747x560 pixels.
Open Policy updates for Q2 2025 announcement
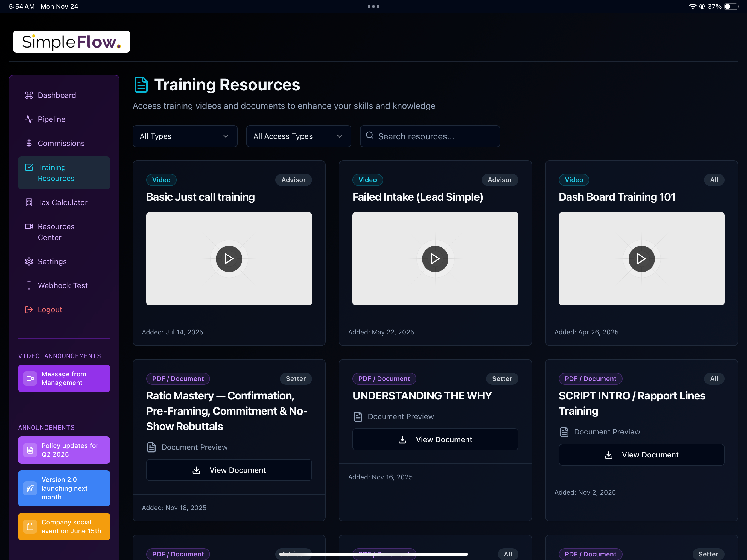click(x=64, y=450)
